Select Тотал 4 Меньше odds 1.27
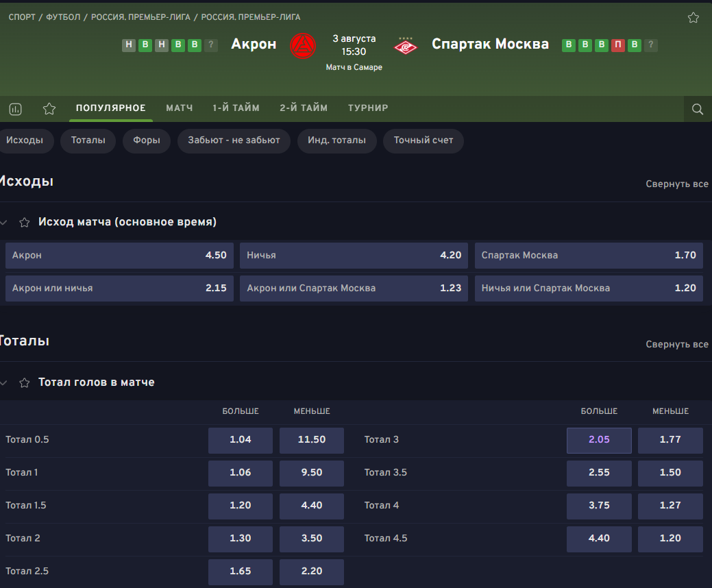The width and height of the screenshot is (712, 588). click(670, 506)
